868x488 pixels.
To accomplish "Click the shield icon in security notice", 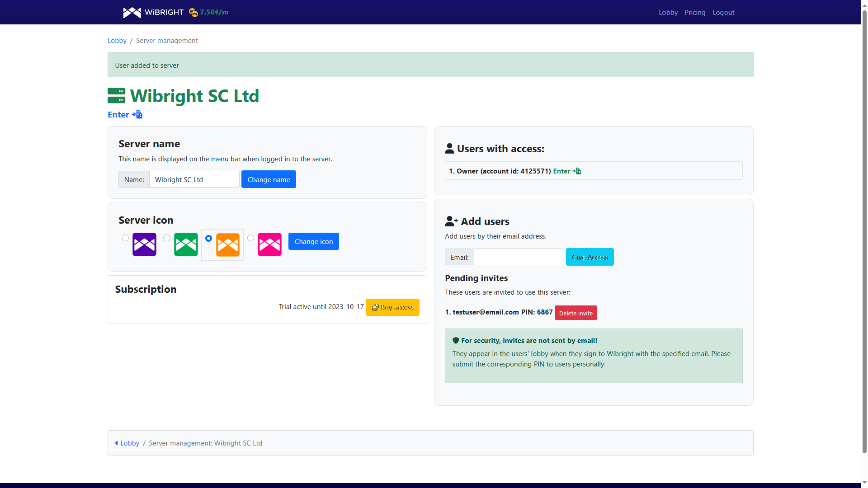I will coord(456,341).
